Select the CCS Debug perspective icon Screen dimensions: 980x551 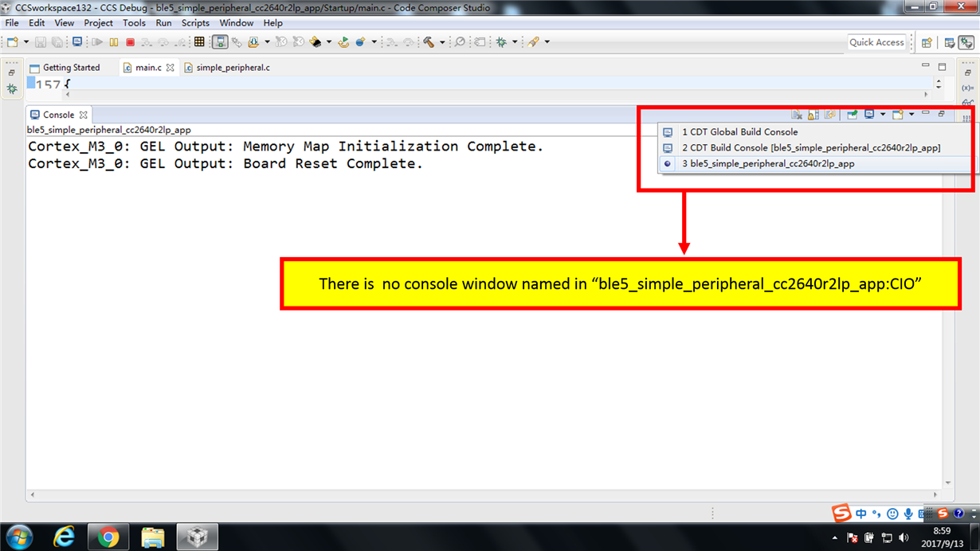tap(966, 43)
